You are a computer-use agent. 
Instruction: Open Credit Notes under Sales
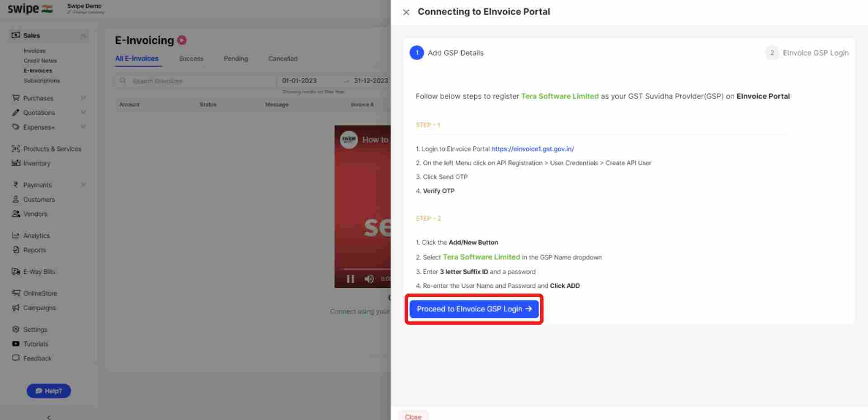pos(40,61)
